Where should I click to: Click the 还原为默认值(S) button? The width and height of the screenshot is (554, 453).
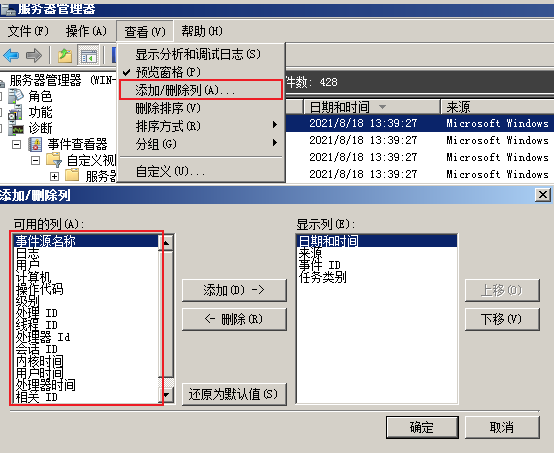(x=234, y=394)
